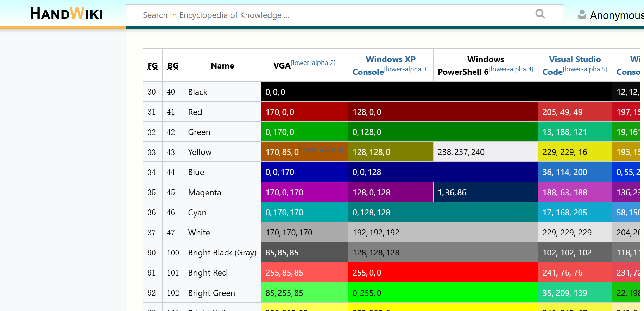Select the VS Code White 229, 229, 229 cell
The image size is (644, 311).
575,232
